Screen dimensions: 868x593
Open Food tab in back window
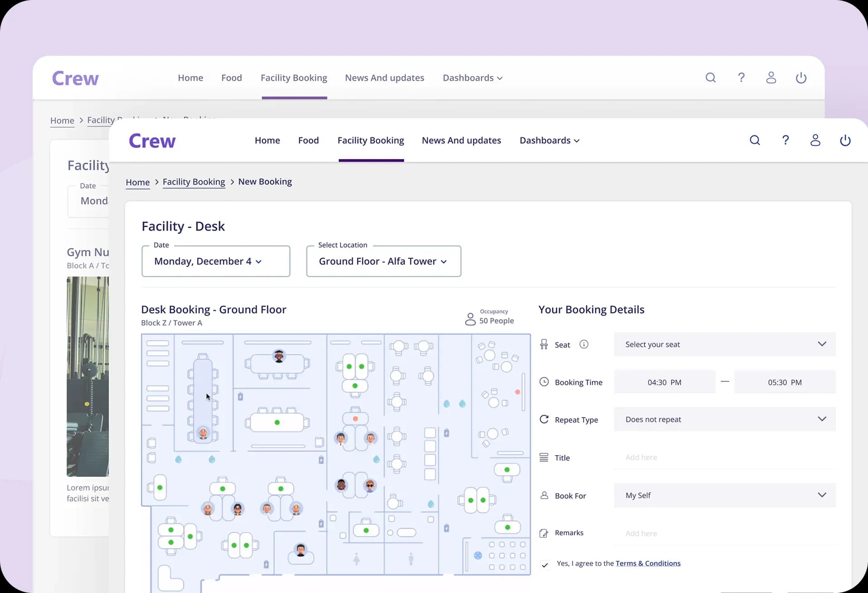pos(231,78)
